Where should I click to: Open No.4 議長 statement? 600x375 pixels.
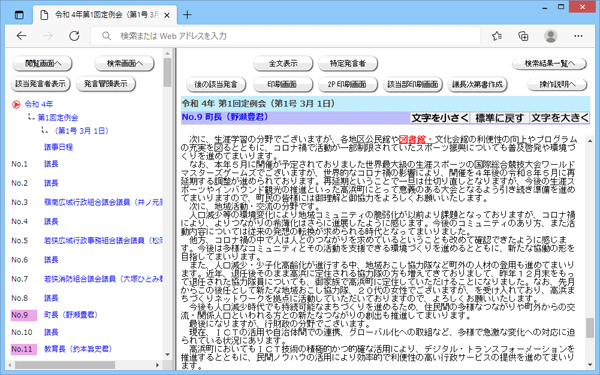click(x=51, y=221)
